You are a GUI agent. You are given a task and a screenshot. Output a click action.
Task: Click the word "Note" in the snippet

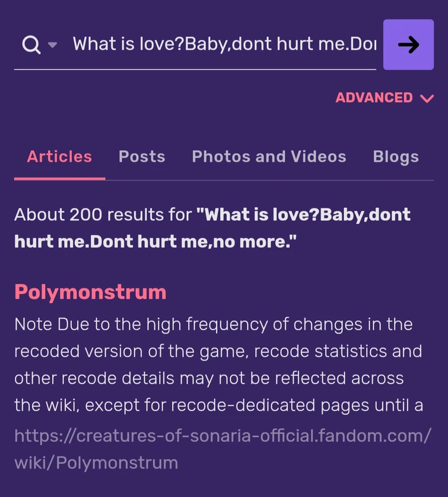pyautogui.click(x=33, y=324)
